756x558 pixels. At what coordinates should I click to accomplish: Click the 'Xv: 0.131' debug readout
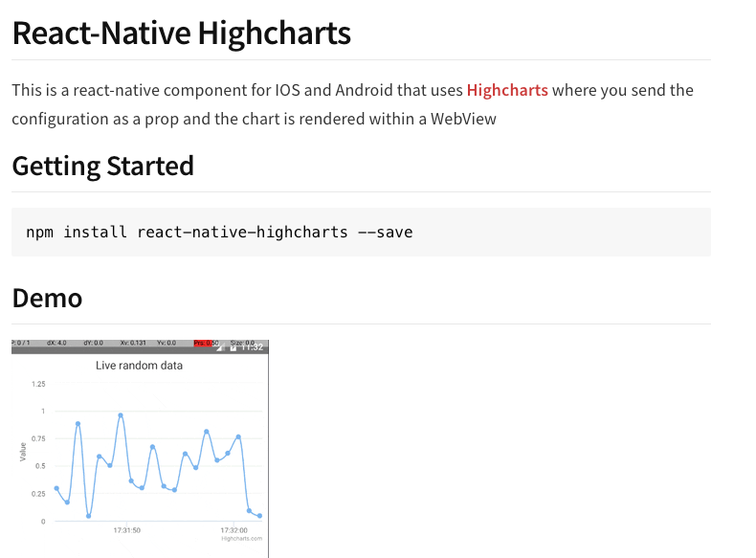coord(133,343)
